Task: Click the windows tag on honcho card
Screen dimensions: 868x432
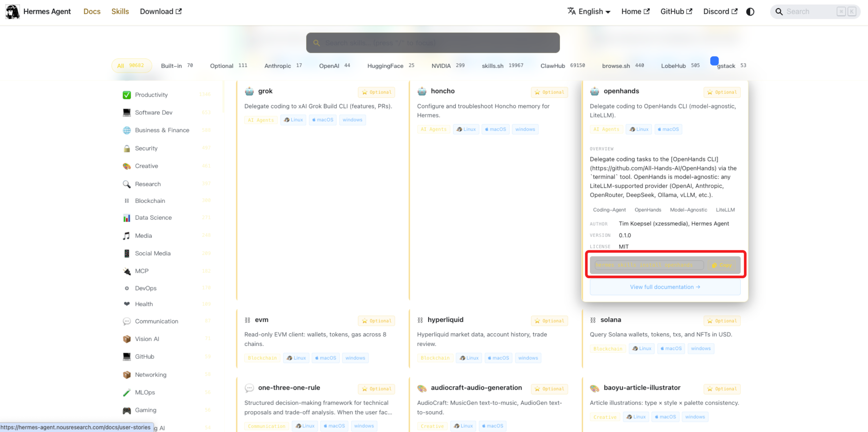Action: 525,129
